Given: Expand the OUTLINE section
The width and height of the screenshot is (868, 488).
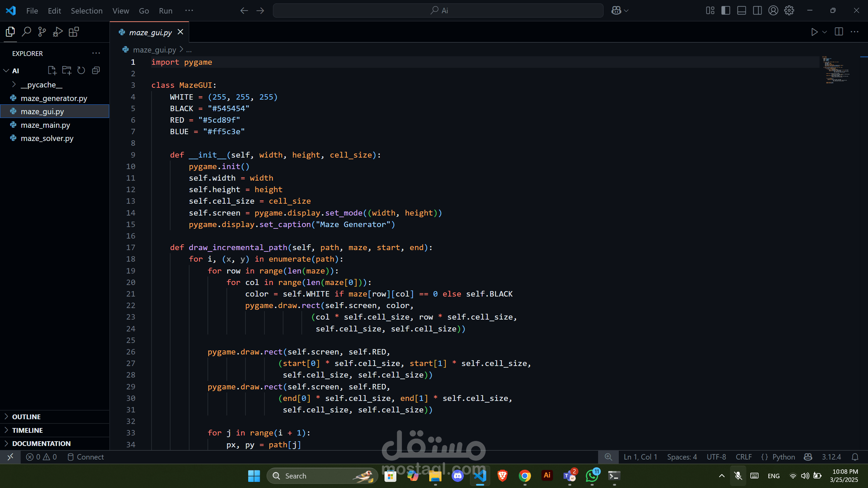Looking at the screenshot, I should pos(26,417).
